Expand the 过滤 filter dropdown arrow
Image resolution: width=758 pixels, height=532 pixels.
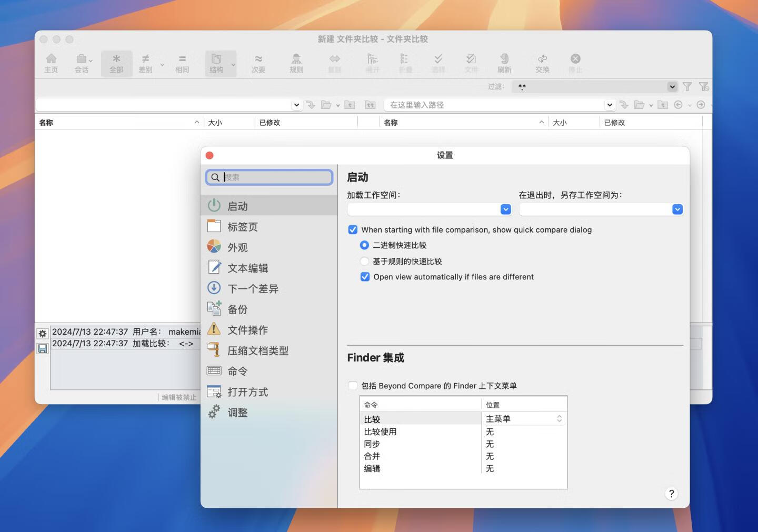[672, 87]
